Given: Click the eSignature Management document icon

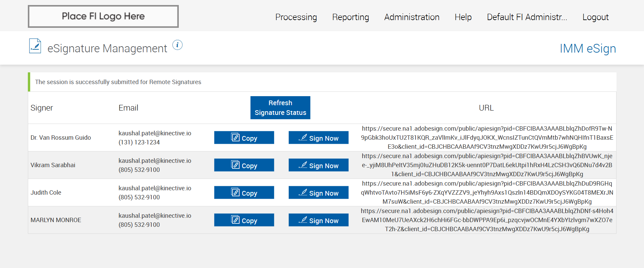Looking at the screenshot, I should click(35, 46).
